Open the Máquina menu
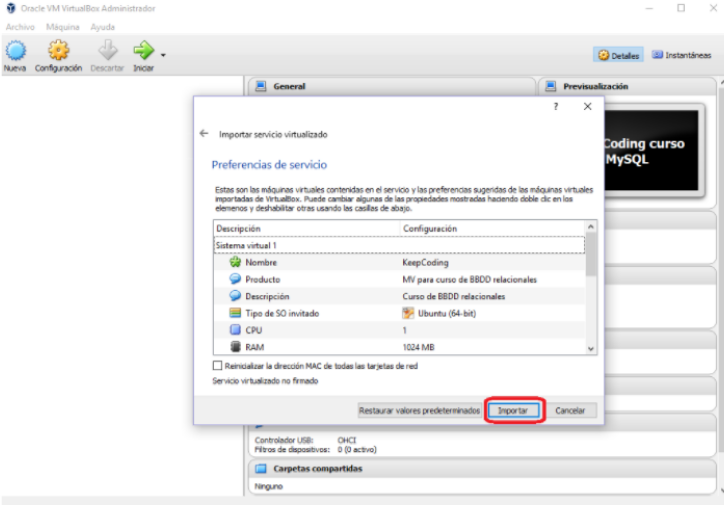Image resolution: width=724 pixels, height=505 pixels. tap(63, 27)
